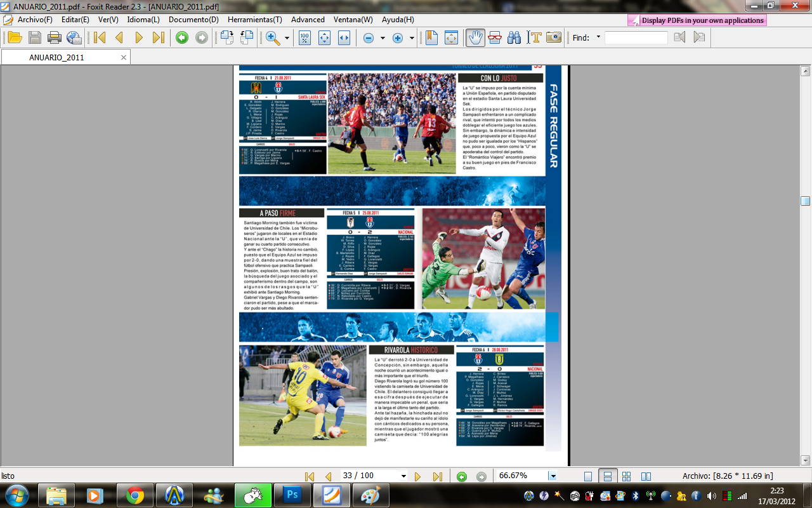The height and width of the screenshot is (508, 812).
Task: Rotate page clockwise icon
Action: 226,37
